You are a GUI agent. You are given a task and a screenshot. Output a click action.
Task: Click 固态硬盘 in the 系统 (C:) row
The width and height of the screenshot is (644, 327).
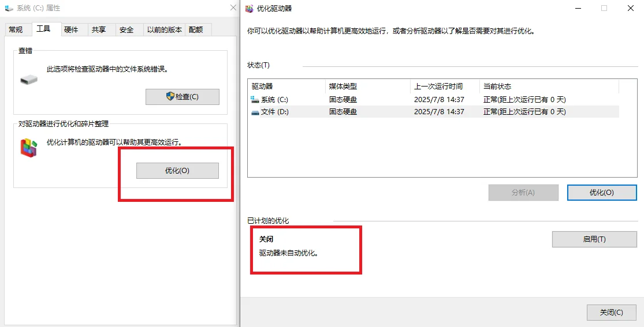pyautogui.click(x=343, y=99)
